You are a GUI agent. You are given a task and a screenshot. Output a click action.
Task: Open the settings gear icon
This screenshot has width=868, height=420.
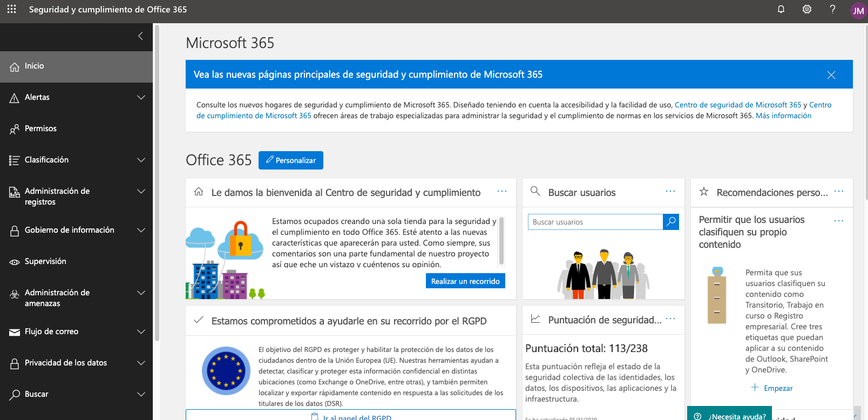point(806,9)
